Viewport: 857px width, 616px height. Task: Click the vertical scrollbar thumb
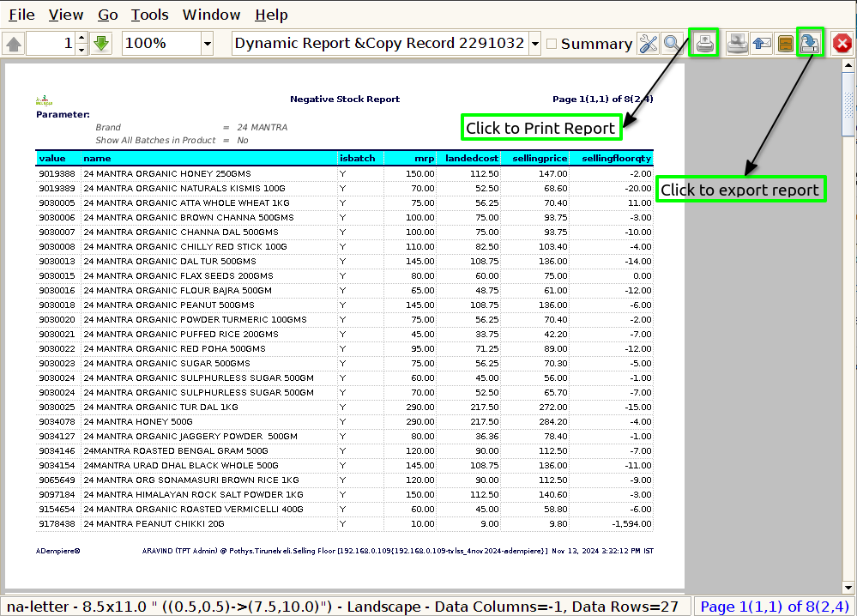click(848, 105)
